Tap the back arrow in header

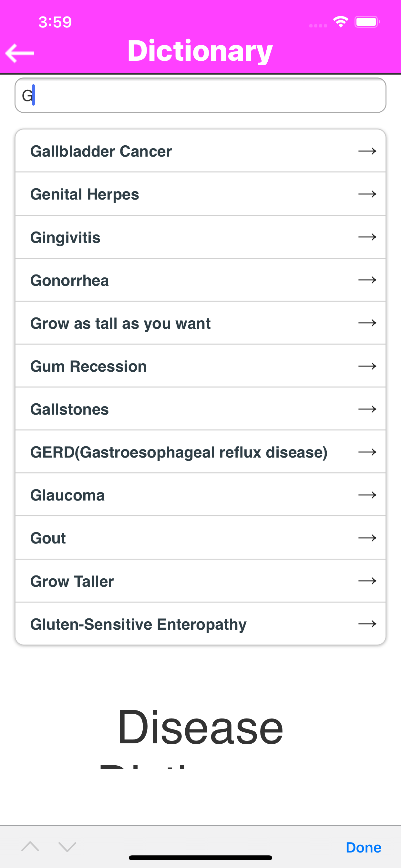[x=20, y=53]
